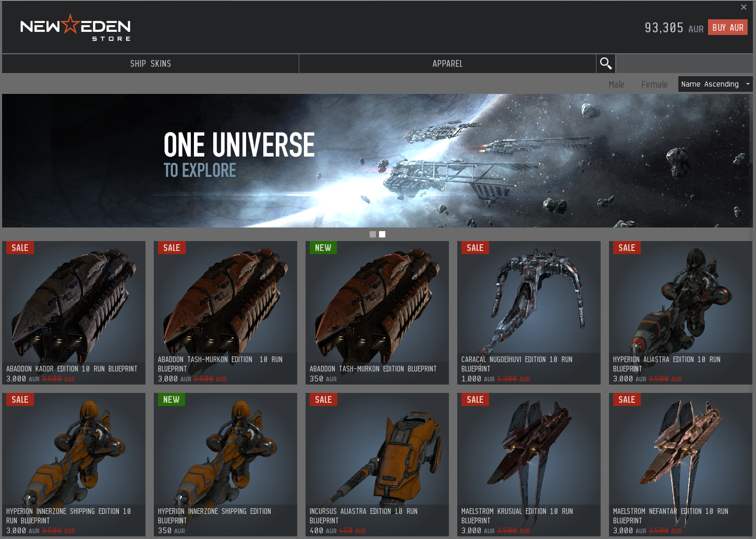Click the NEW badge on Hyperion Innerzone card

tap(172, 400)
